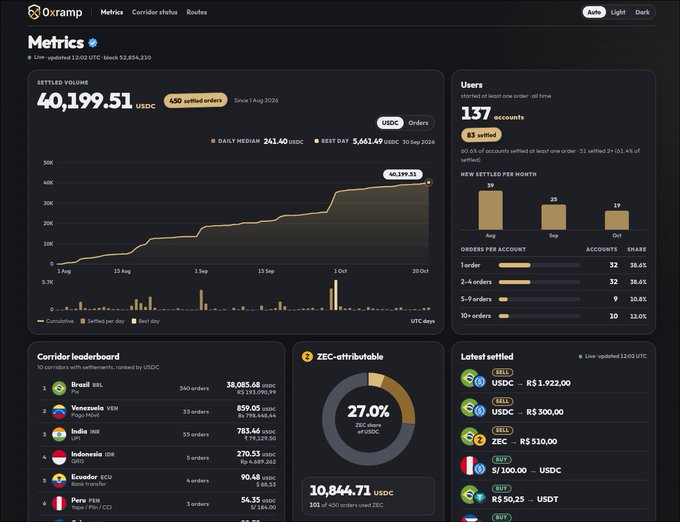Click the 83 settled badge

pyautogui.click(x=481, y=135)
